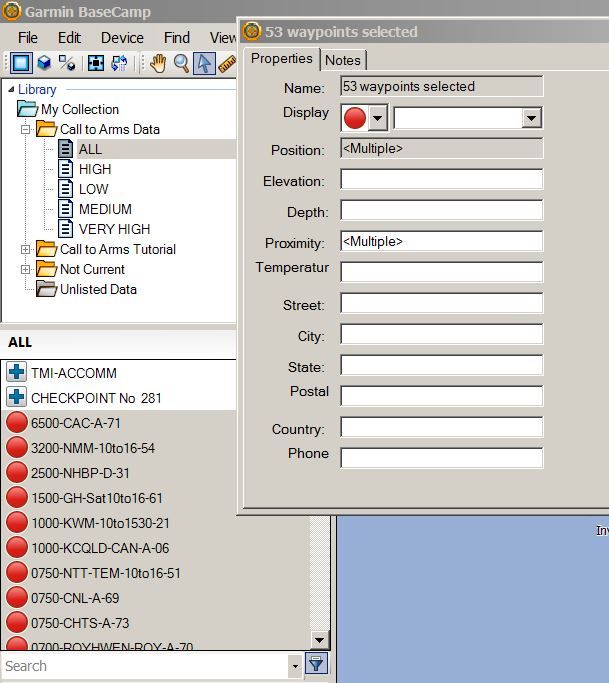Select the Hand pan tool
This screenshot has width=609, height=683.
click(158, 63)
